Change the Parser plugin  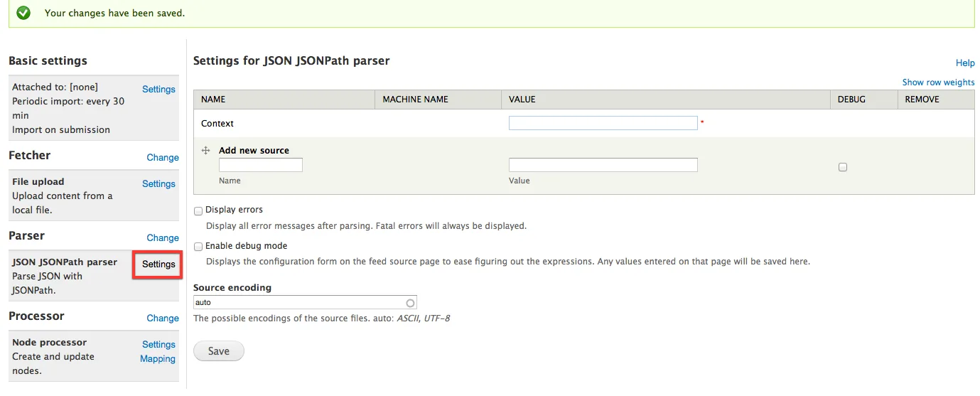(x=163, y=238)
